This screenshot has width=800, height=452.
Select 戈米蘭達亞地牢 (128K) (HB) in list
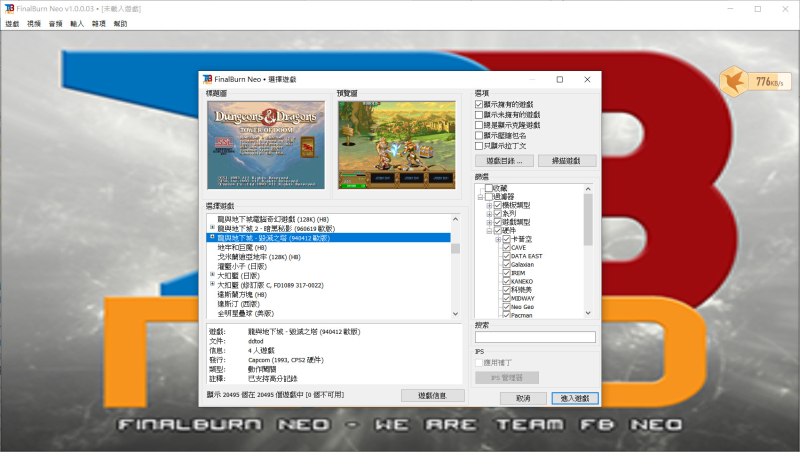[x=259, y=257]
